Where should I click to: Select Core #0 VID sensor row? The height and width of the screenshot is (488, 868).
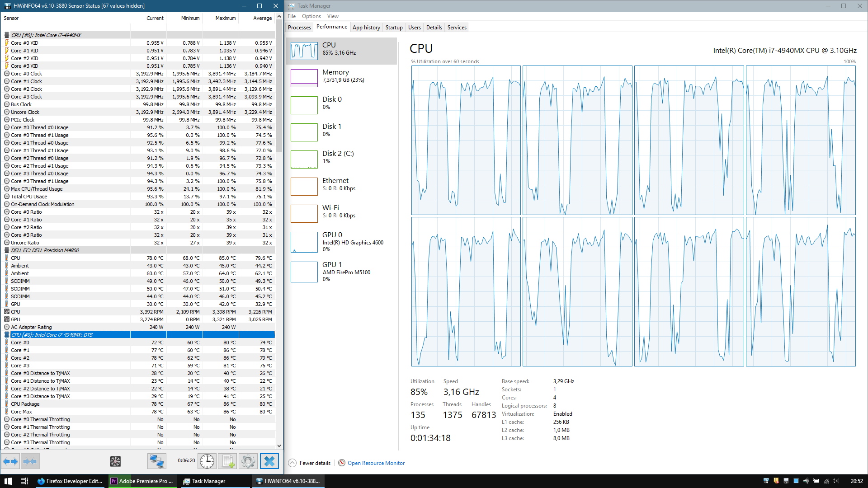[x=138, y=43]
